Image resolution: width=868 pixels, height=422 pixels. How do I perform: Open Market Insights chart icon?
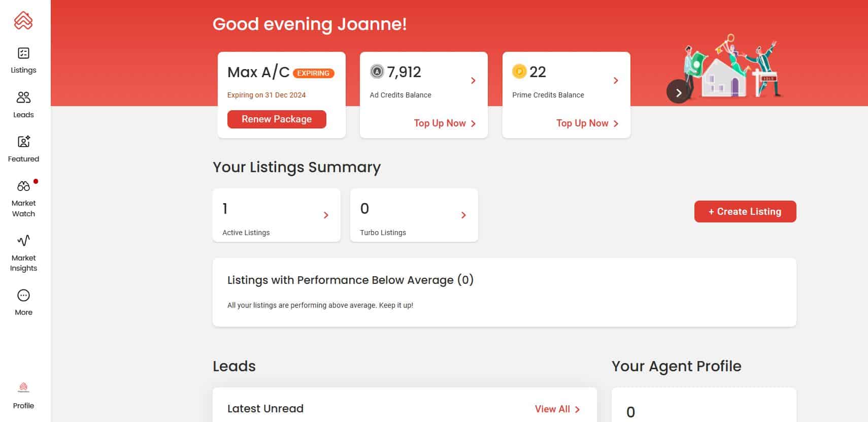coord(23,240)
